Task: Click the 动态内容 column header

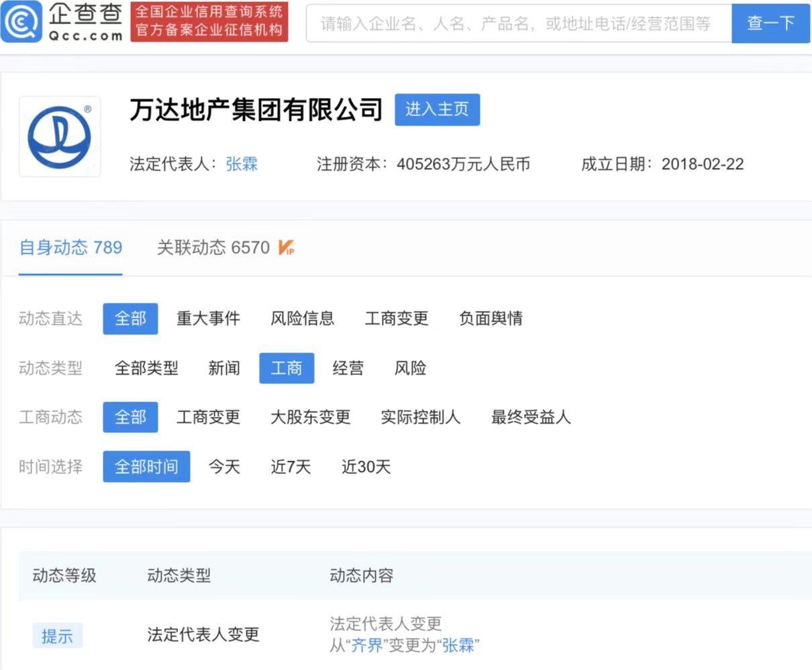Action: pos(361,575)
